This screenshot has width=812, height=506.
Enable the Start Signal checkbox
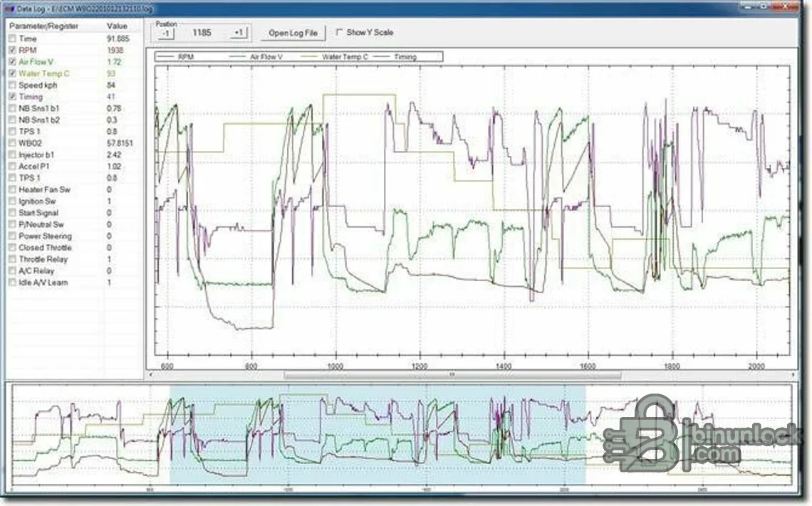click(12, 213)
